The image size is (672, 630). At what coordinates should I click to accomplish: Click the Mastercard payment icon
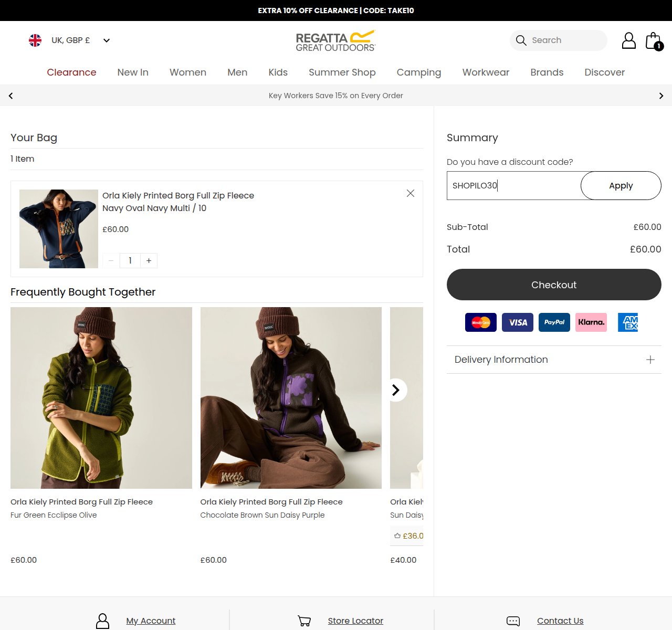pyautogui.click(x=481, y=322)
